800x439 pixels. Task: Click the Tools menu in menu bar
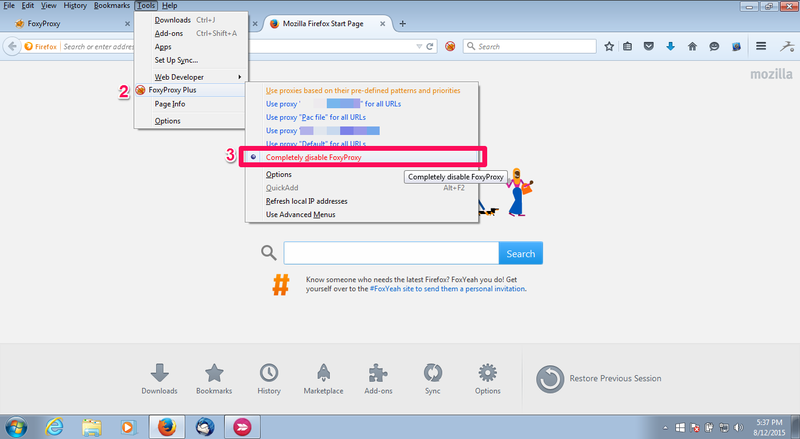pos(146,6)
